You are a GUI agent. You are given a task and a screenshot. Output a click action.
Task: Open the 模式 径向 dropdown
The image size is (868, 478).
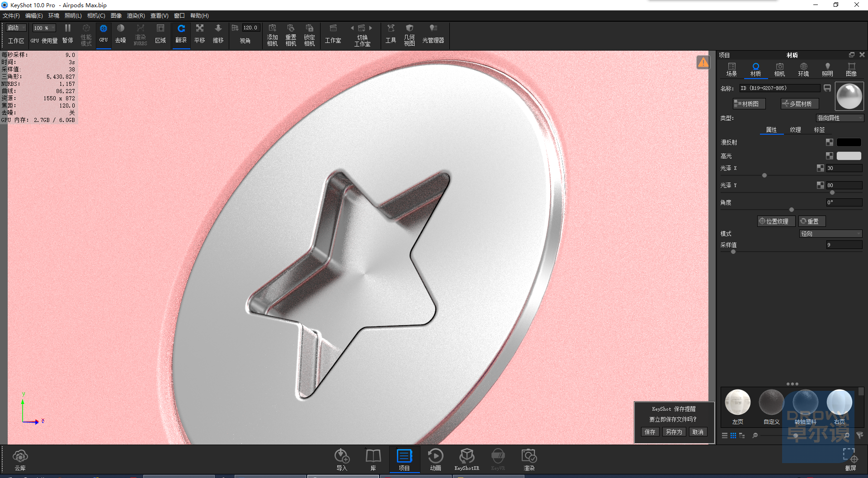click(x=831, y=234)
